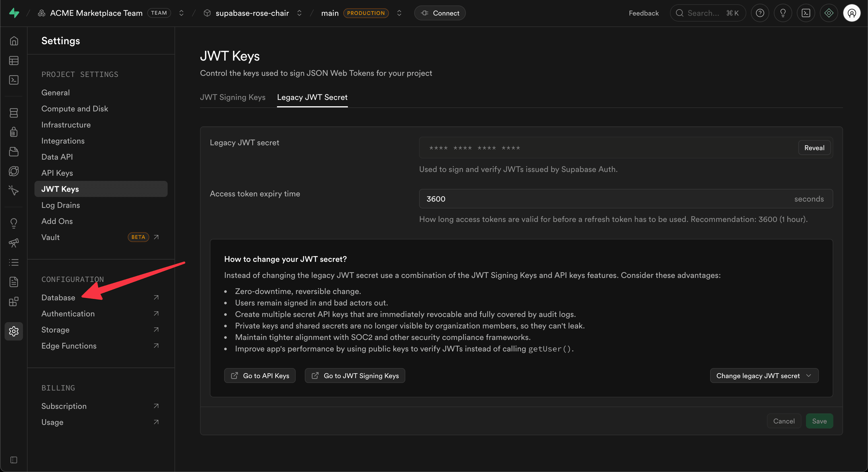Open the Table Editor sidebar icon
The width and height of the screenshot is (868, 472).
[x=14, y=61]
